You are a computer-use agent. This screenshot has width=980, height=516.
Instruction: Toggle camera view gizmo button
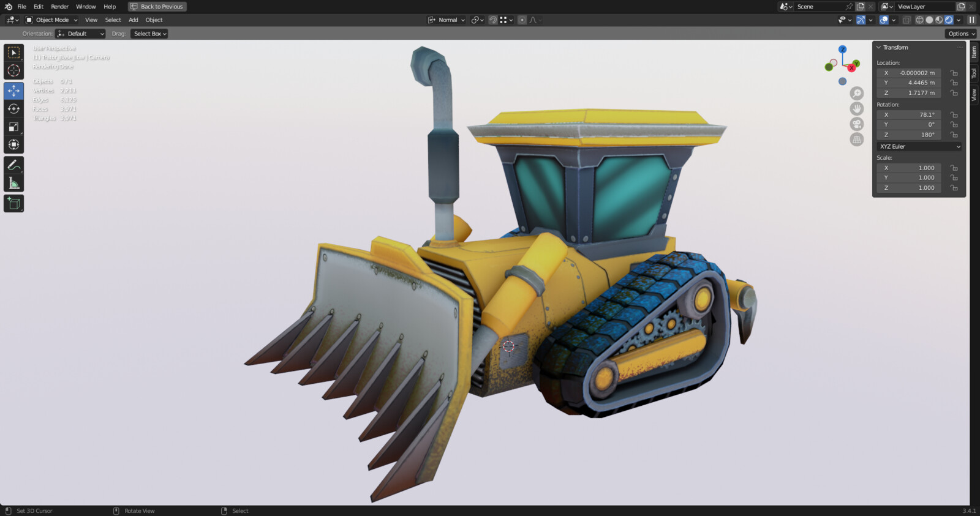point(857,124)
